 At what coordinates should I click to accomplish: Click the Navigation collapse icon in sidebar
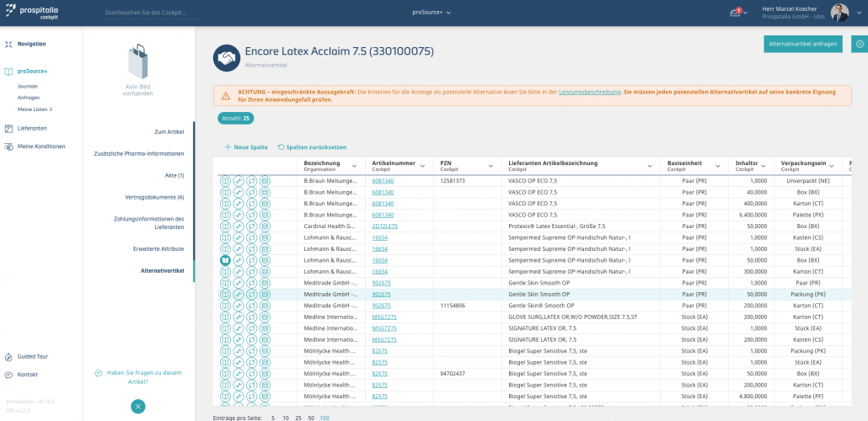click(x=8, y=44)
